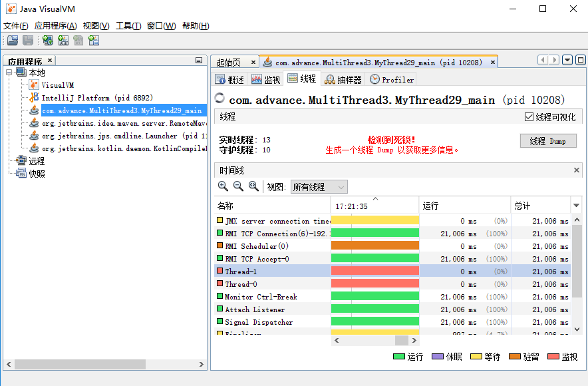Viewport: 588px width, 386px height.
Task: Select the Signal Dispatcher thread row
Action: point(392,322)
